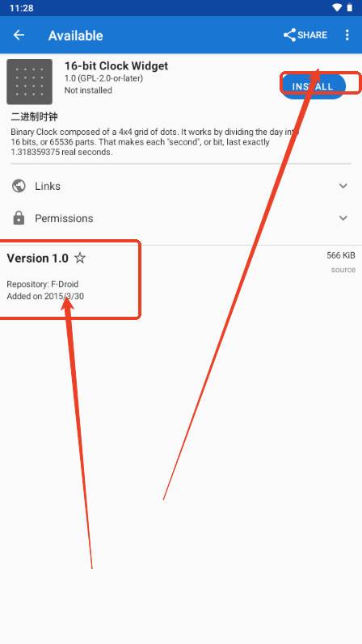Select the Permissions row label
The image size is (362, 644).
click(64, 218)
